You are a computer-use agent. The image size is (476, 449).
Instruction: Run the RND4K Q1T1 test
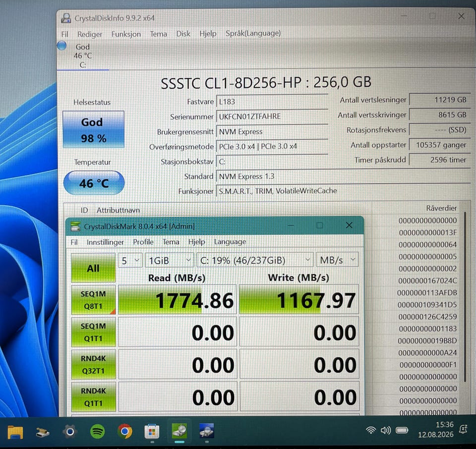point(94,397)
